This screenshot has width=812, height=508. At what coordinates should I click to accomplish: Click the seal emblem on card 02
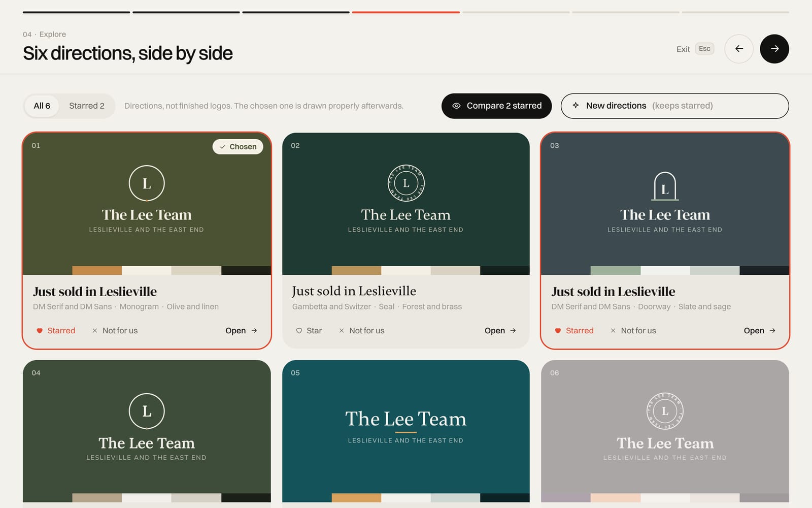406,183
